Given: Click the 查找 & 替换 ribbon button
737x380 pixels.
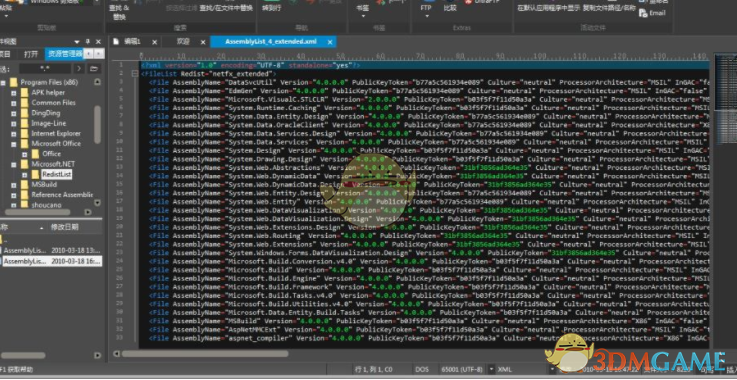Looking at the screenshot, I should point(118,12).
